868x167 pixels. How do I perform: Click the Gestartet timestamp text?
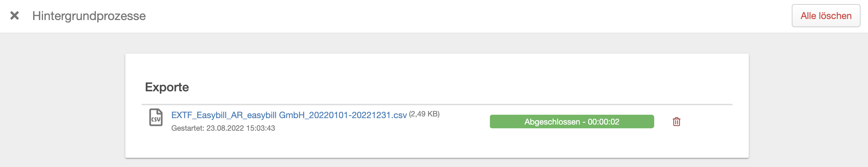tap(223, 128)
